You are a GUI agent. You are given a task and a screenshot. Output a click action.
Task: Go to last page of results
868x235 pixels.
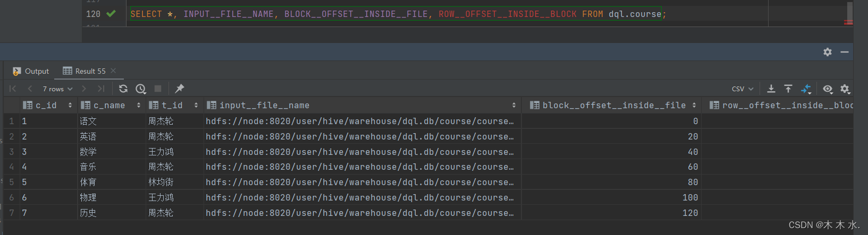pyautogui.click(x=101, y=89)
